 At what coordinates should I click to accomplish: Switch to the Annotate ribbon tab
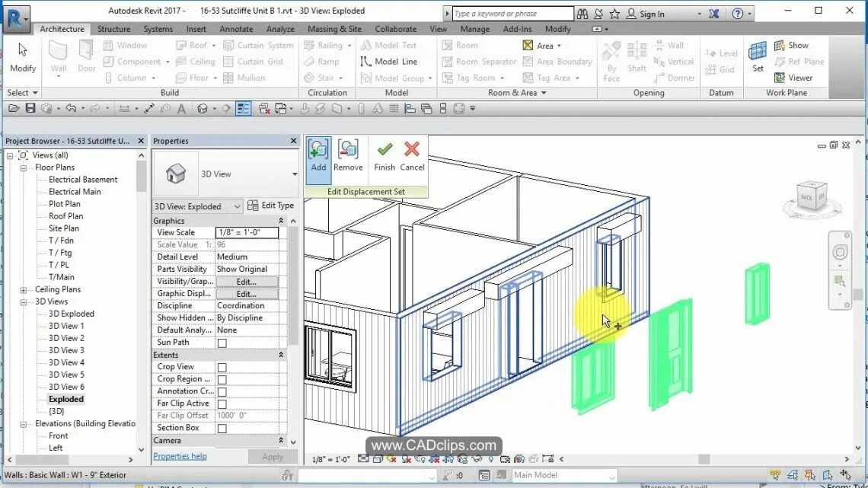click(236, 29)
